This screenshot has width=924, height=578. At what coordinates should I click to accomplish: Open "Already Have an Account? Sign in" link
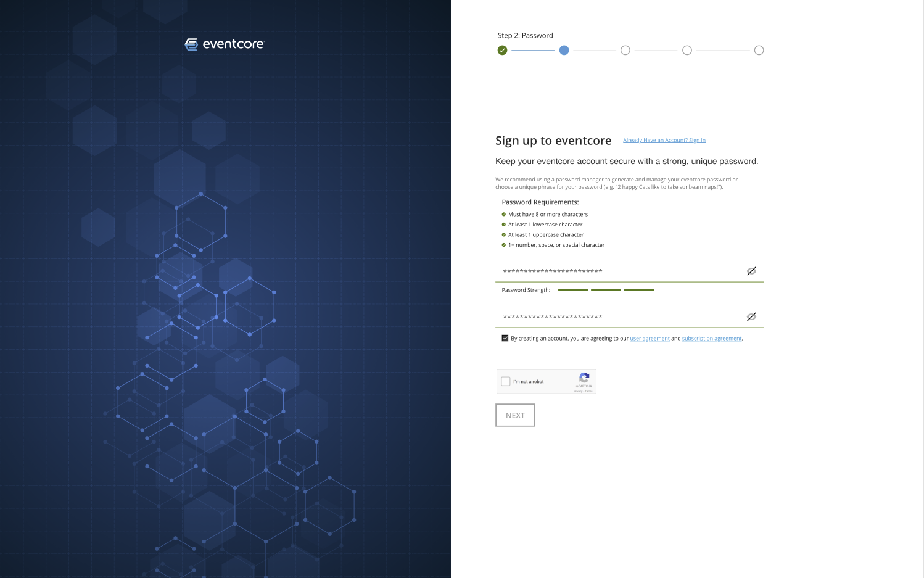tap(664, 141)
